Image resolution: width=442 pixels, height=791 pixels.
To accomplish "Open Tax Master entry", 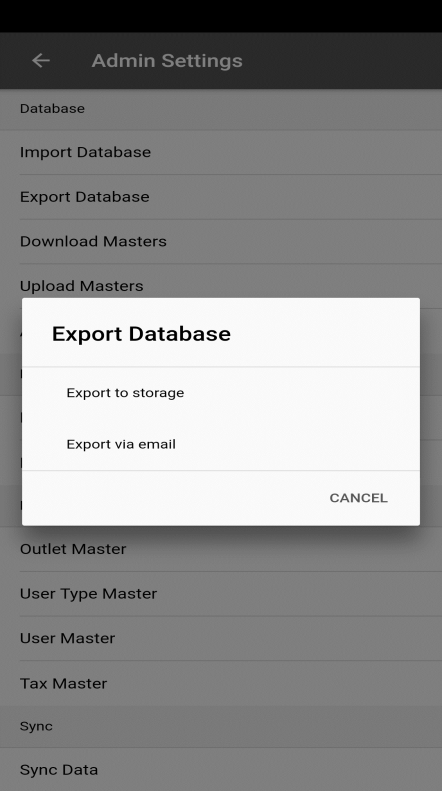I will point(221,683).
